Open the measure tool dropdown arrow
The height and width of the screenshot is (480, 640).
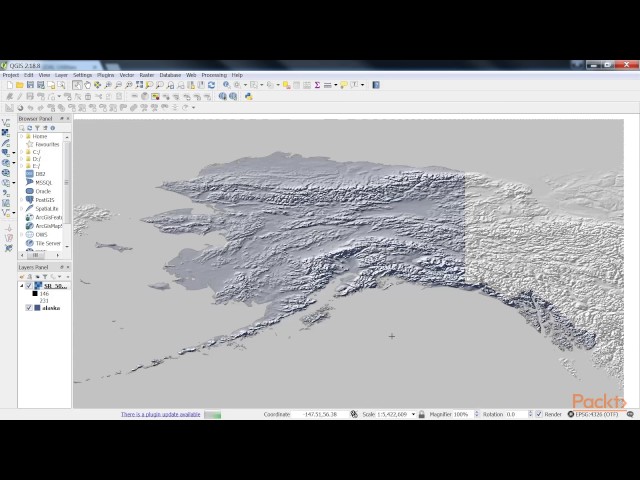click(336, 85)
